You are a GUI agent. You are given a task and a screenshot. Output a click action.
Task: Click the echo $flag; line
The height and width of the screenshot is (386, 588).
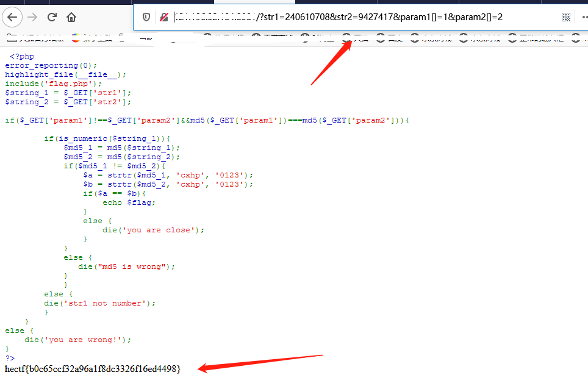pos(129,202)
